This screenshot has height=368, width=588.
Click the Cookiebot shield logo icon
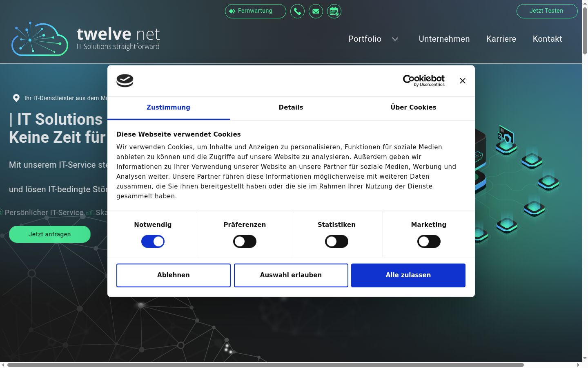click(x=125, y=81)
